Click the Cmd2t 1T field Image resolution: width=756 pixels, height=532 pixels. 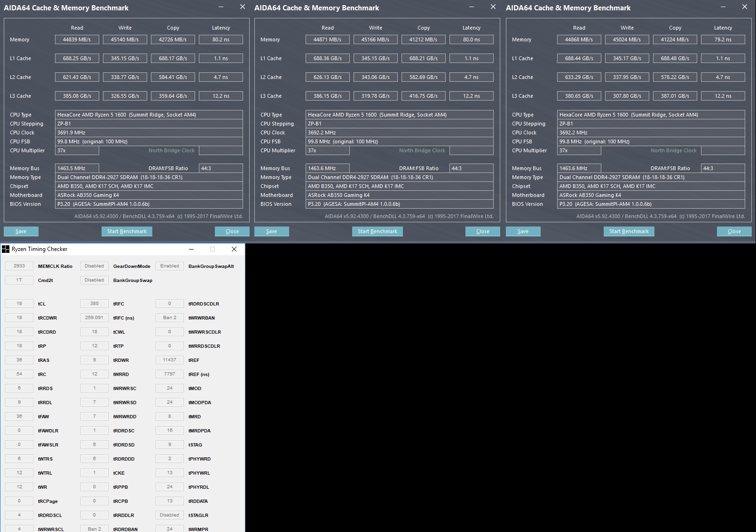(x=19, y=280)
